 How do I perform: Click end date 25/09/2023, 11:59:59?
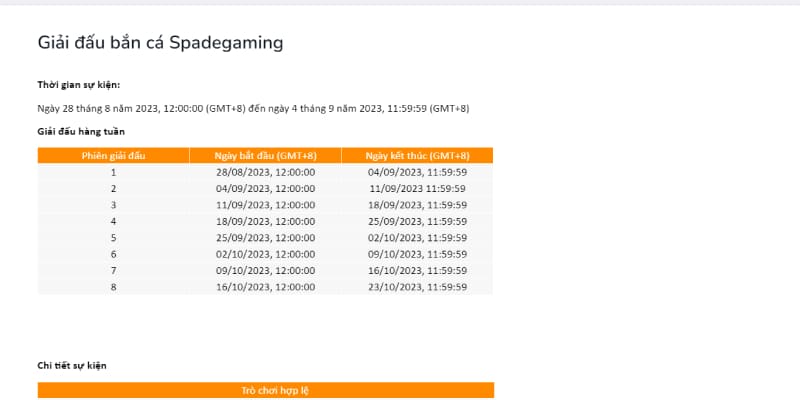[417, 221]
